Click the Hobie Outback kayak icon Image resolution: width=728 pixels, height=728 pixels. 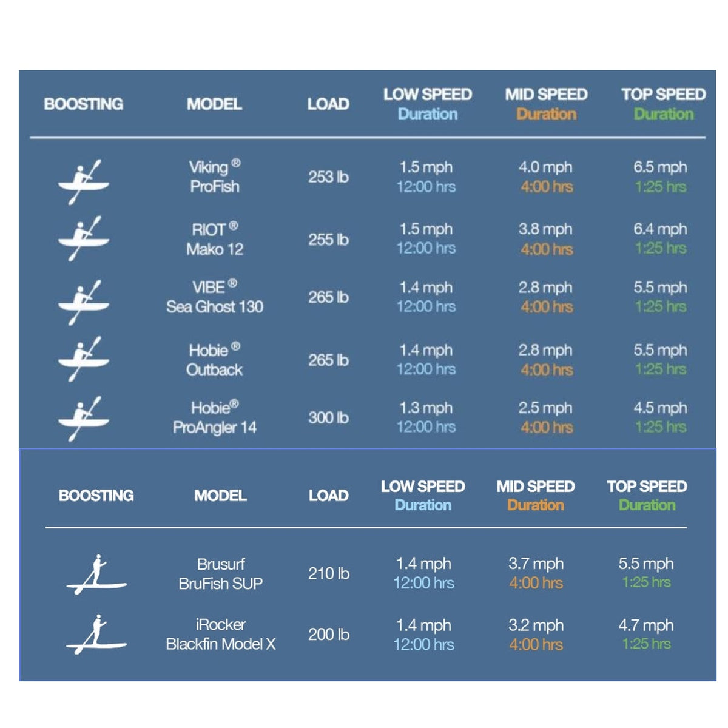click(84, 359)
